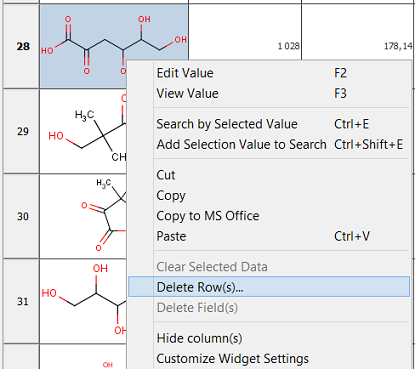The height and width of the screenshot is (369, 415).
Task: Click the structure cell in row 31
Action: pyautogui.click(x=83, y=301)
